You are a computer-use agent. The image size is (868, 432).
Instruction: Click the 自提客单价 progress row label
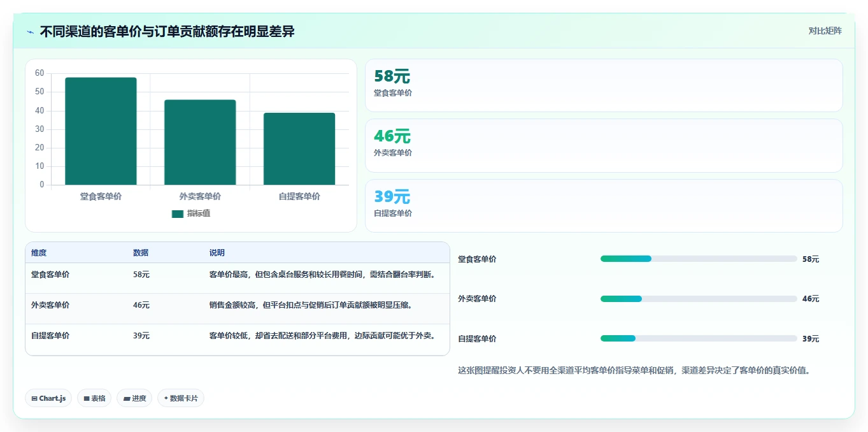[477, 339]
